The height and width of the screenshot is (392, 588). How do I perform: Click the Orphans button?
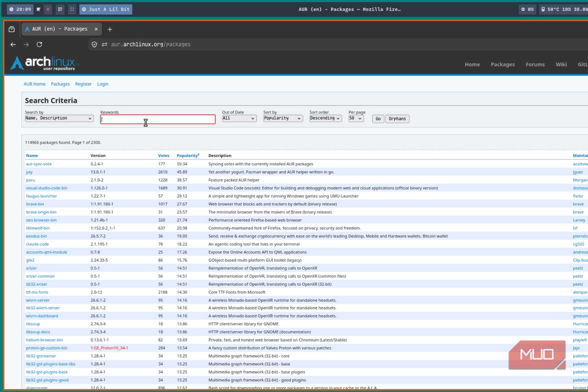tap(397, 119)
